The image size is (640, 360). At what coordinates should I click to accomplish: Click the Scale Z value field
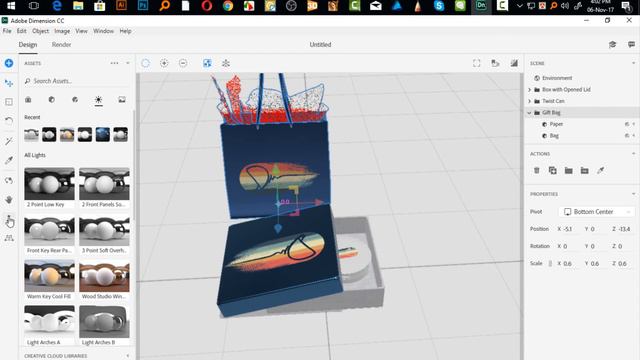(x=622, y=264)
